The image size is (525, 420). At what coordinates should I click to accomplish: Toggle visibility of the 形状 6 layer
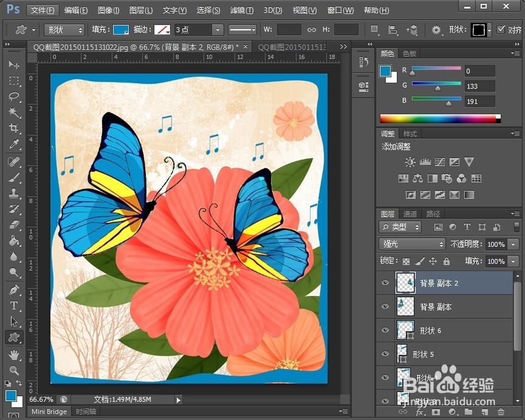click(x=385, y=330)
